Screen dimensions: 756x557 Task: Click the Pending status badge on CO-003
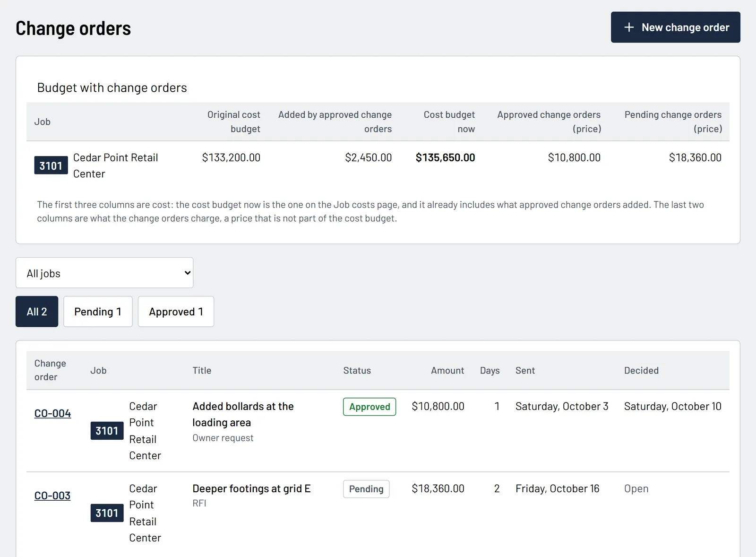click(x=366, y=489)
